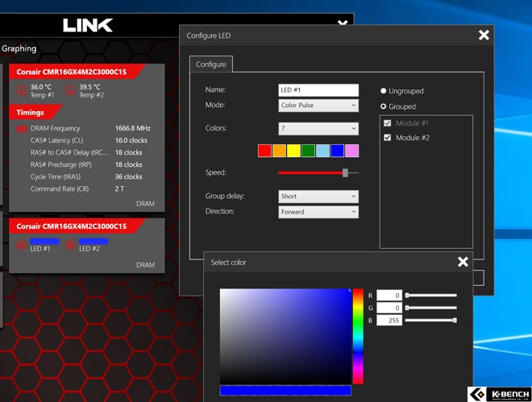Close the Select color dialog
The height and width of the screenshot is (402, 532).
click(463, 262)
